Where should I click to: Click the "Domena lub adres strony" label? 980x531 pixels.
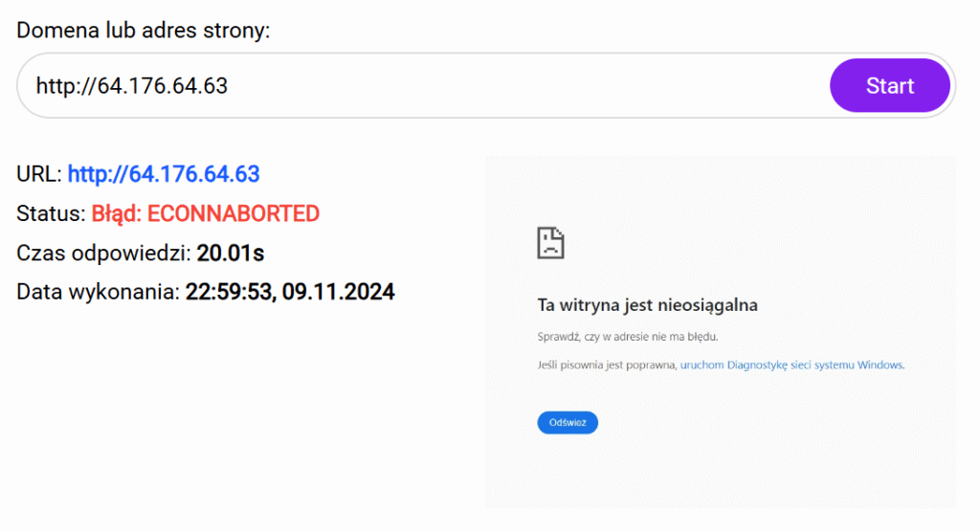click(x=144, y=31)
